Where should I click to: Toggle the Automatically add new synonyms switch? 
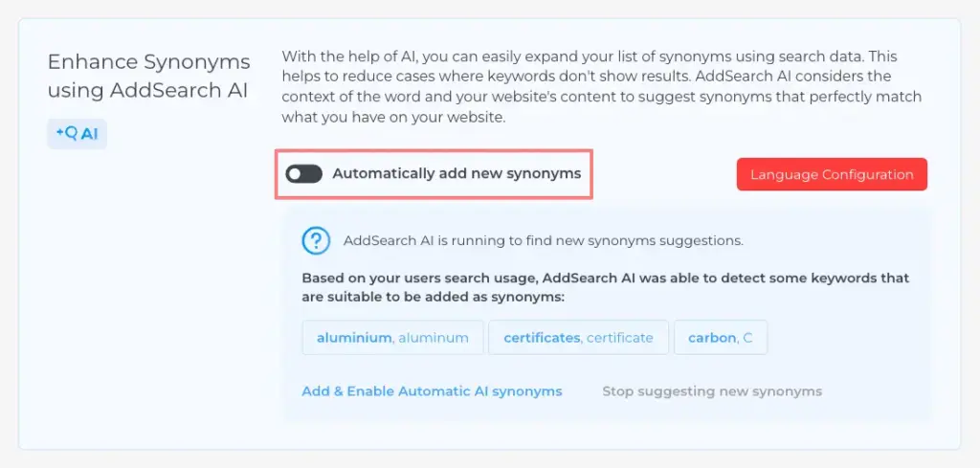point(304,174)
